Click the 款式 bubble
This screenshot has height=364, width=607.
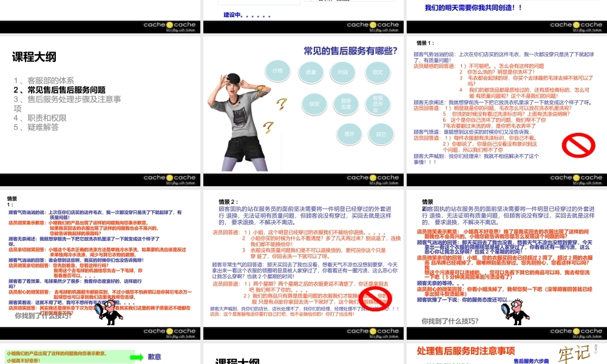[378, 72]
